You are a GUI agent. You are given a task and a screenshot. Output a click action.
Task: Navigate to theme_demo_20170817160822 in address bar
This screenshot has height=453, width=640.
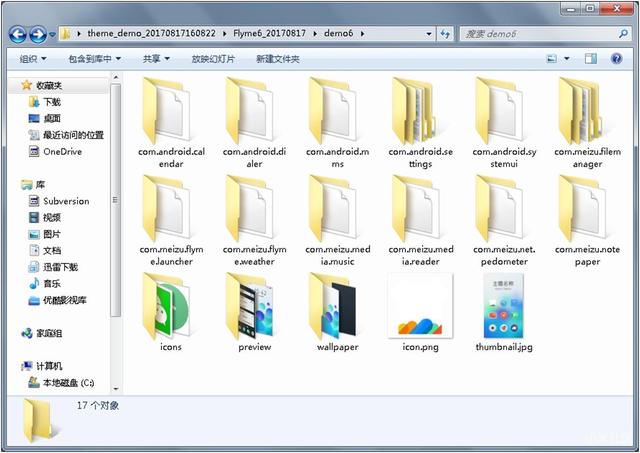point(151,33)
